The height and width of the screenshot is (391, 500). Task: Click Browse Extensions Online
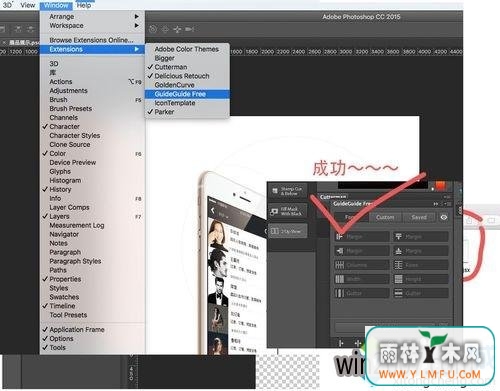91,40
